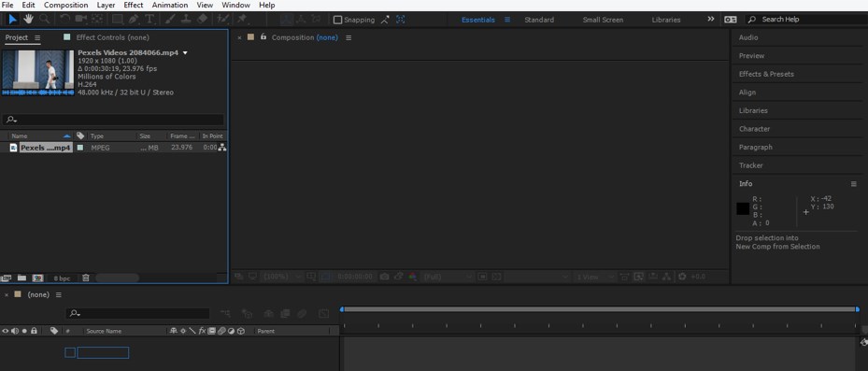Select the Pan Behind anchor point tool

coord(97,20)
